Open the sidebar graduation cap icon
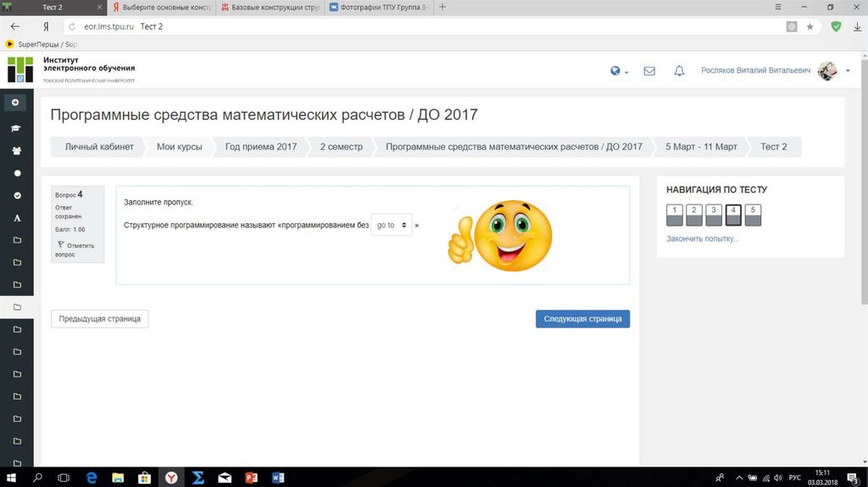 [16, 128]
